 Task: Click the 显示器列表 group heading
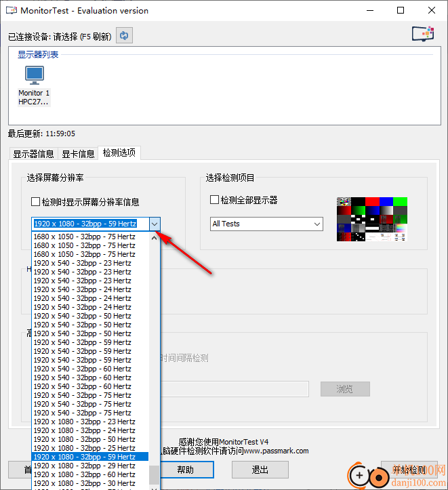(38, 55)
